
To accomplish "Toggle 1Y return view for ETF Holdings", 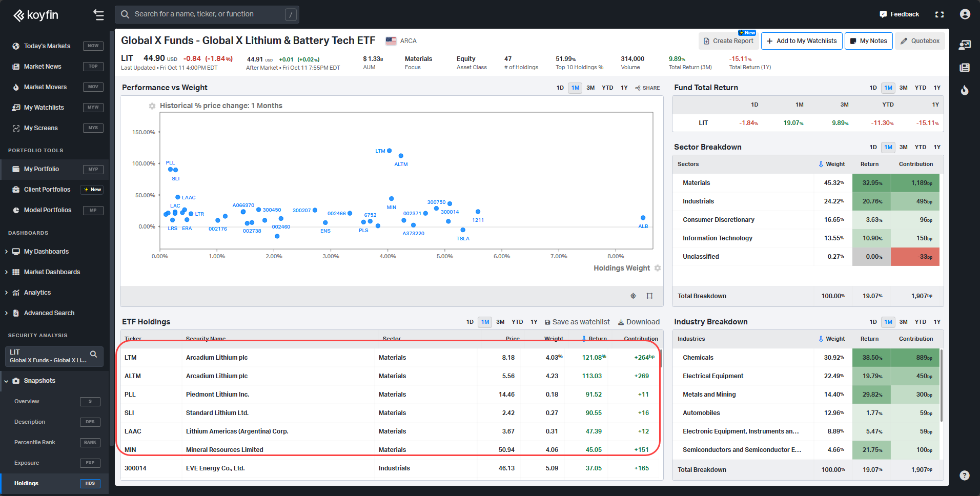I will coord(534,322).
